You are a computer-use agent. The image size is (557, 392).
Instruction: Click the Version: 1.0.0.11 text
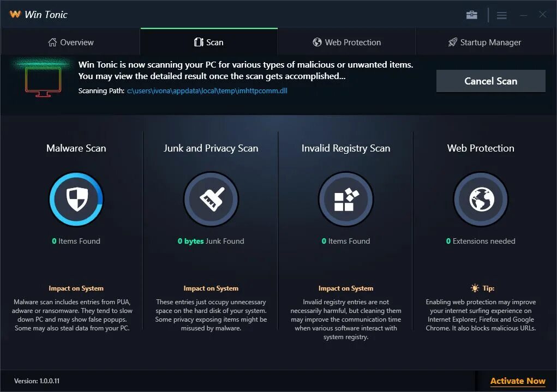[37, 381]
